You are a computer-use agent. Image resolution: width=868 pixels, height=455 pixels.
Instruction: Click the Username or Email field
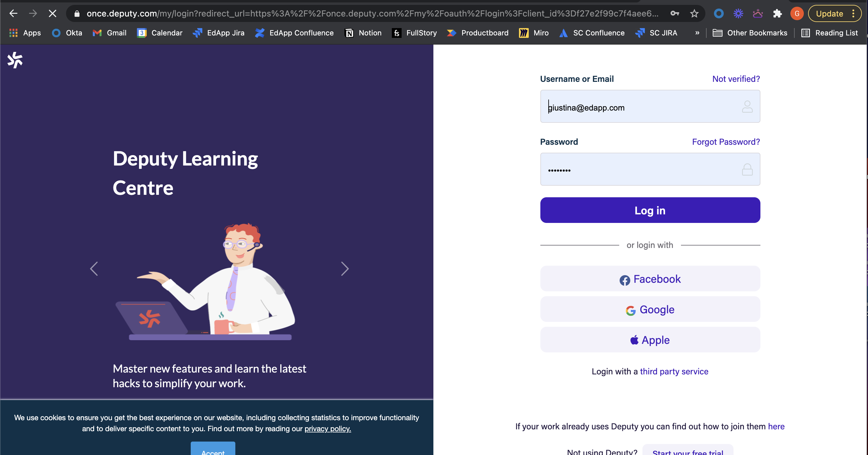coord(640,107)
